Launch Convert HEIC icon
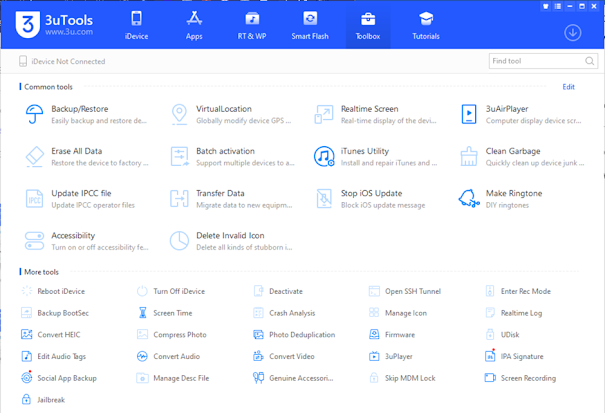Screen dimensions: 605x413 [x=27, y=334]
